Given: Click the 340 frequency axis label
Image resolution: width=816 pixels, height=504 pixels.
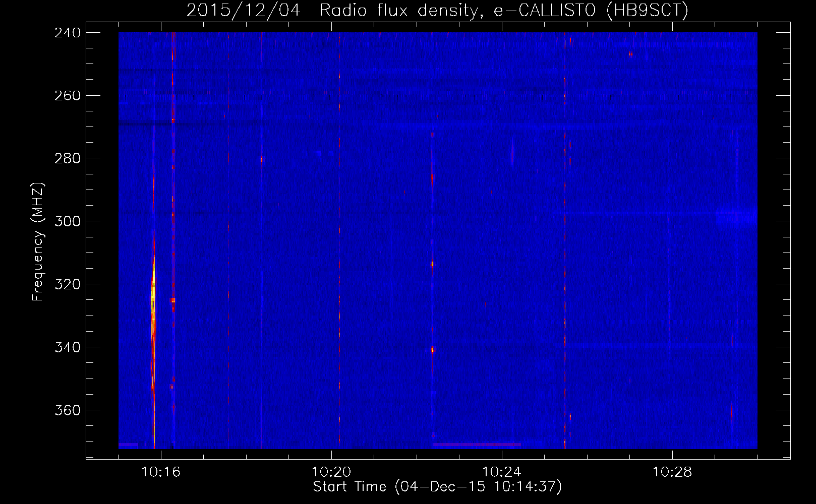Looking at the screenshot, I should pyautogui.click(x=68, y=347).
